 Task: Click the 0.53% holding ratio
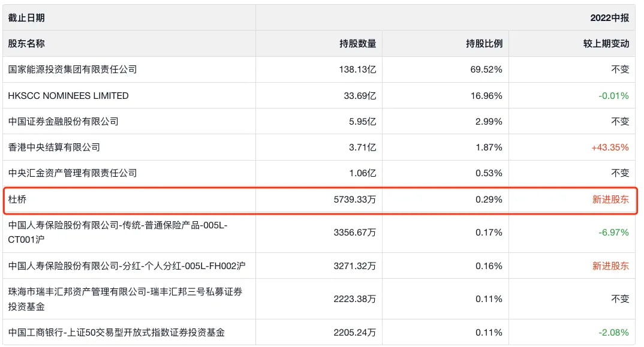pos(489,173)
